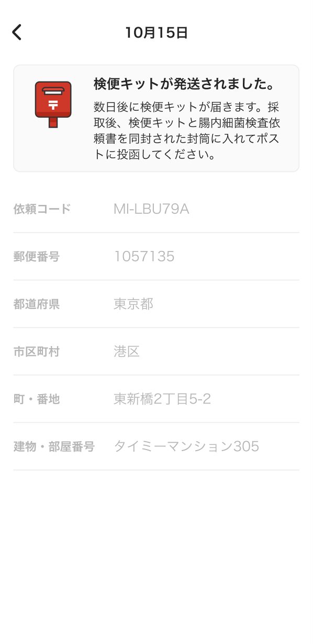
Task: Select the request code MI-LBU79A value
Action: coord(151,209)
